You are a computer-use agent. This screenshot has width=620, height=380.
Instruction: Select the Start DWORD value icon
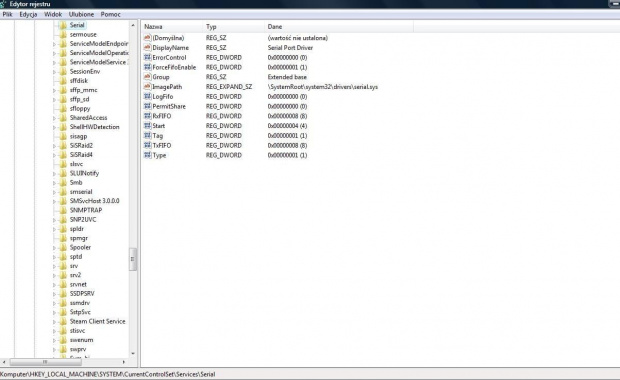(147, 126)
